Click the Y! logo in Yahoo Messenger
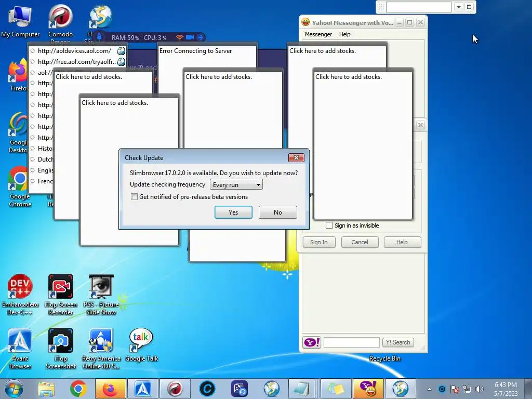 312,342
